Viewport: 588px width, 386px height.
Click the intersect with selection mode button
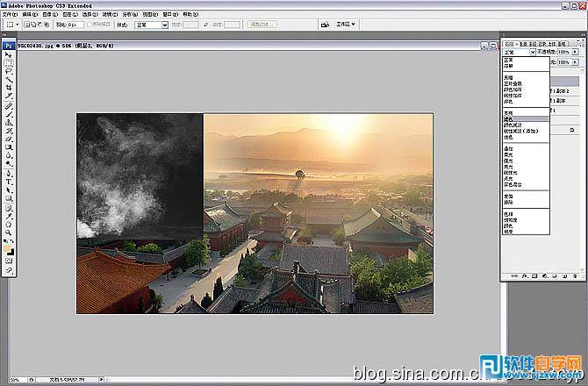(x=47, y=25)
